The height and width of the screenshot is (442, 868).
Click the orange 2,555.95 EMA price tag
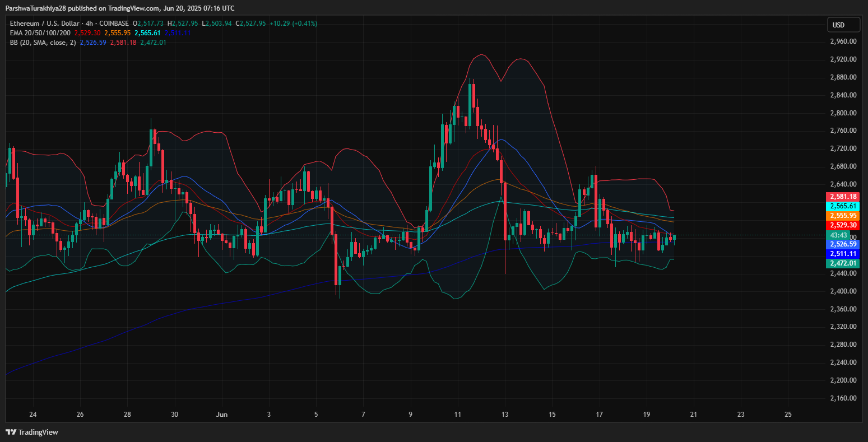point(843,216)
